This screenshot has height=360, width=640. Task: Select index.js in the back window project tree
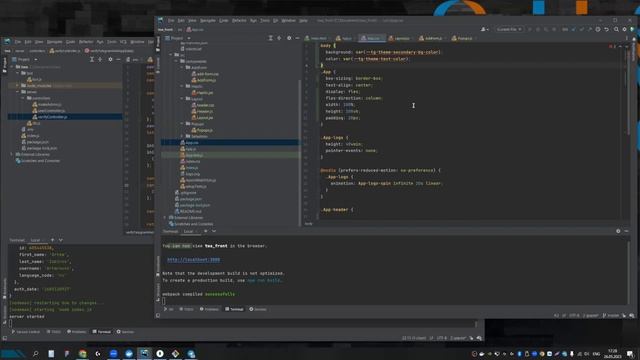[31, 136]
